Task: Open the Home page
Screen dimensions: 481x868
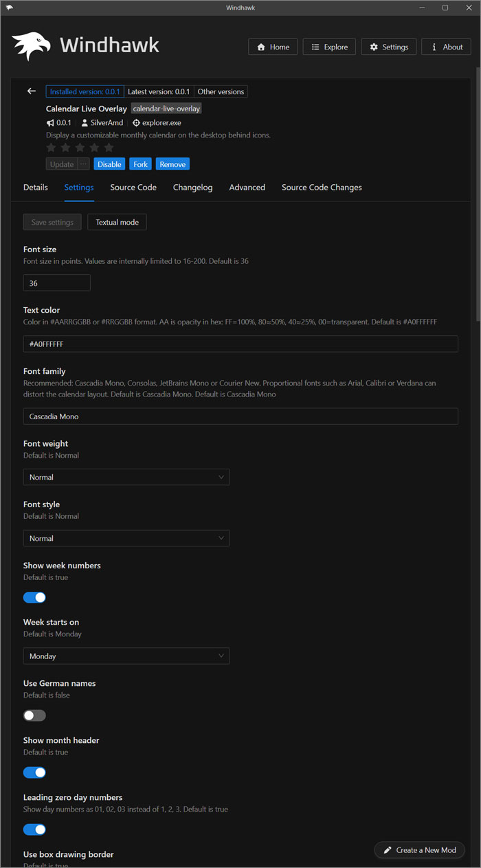Action: tap(273, 47)
